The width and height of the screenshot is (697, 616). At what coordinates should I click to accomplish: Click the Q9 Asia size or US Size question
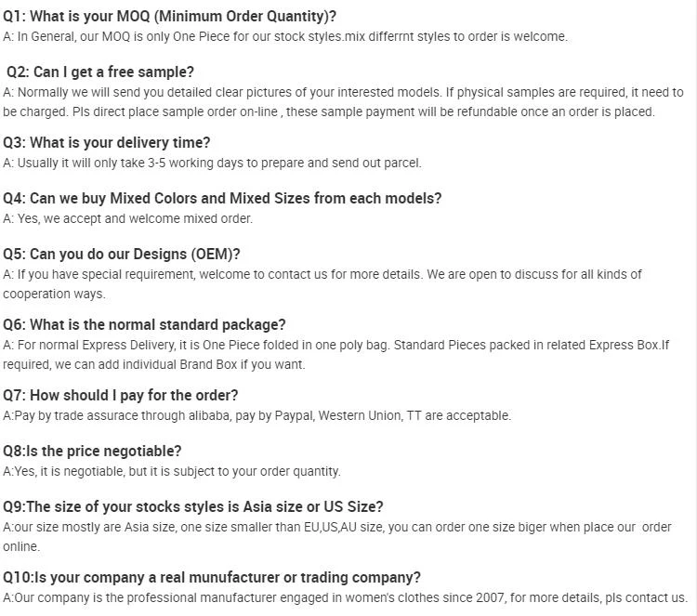(x=193, y=507)
